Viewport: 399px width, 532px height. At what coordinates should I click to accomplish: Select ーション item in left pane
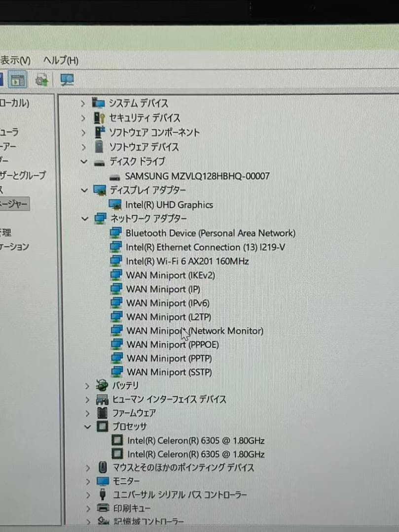15,247
